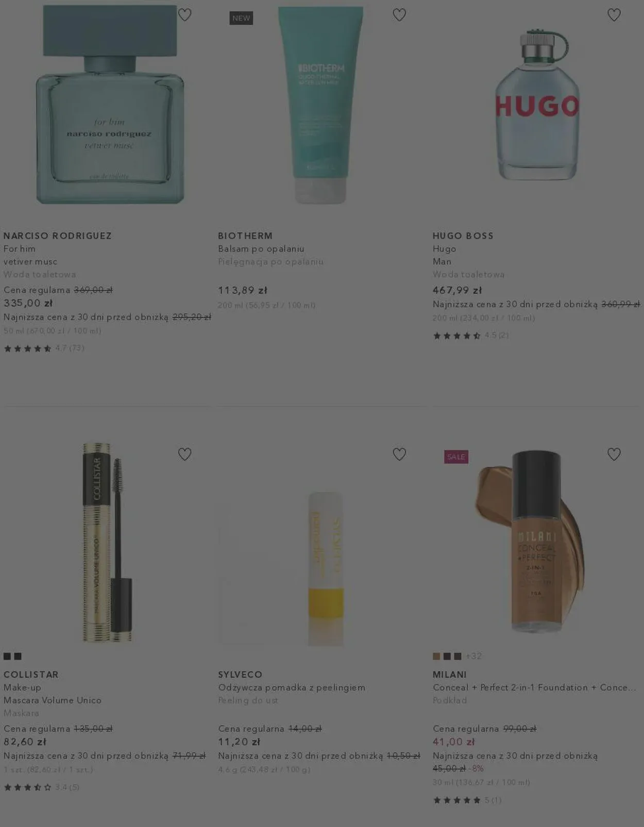The height and width of the screenshot is (827, 644).
Task: Open the Hugo Boss brand link
Action: click(x=463, y=235)
